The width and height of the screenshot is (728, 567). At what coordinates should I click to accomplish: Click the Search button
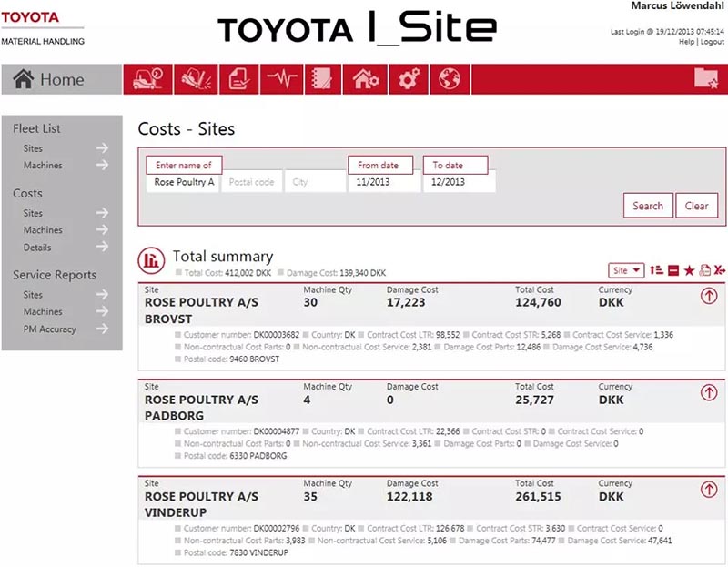pos(648,206)
